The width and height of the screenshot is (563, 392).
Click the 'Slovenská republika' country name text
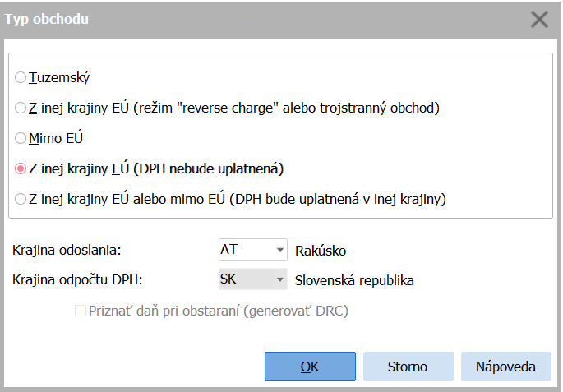click(x=354, y=280)
